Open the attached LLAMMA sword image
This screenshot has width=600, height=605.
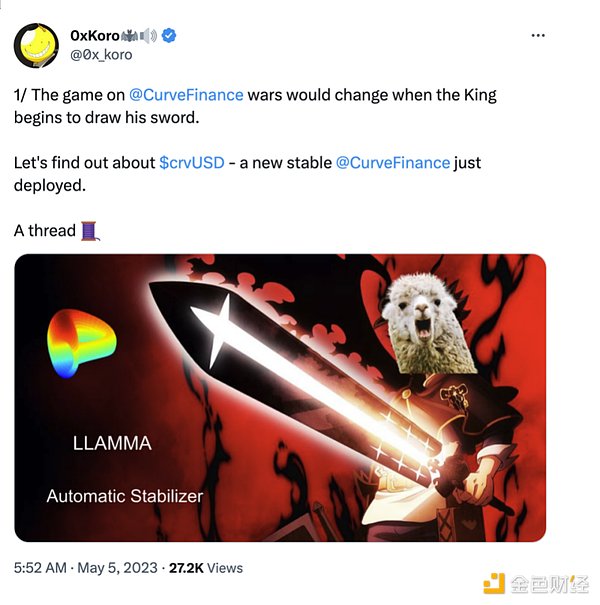[280, 398]
